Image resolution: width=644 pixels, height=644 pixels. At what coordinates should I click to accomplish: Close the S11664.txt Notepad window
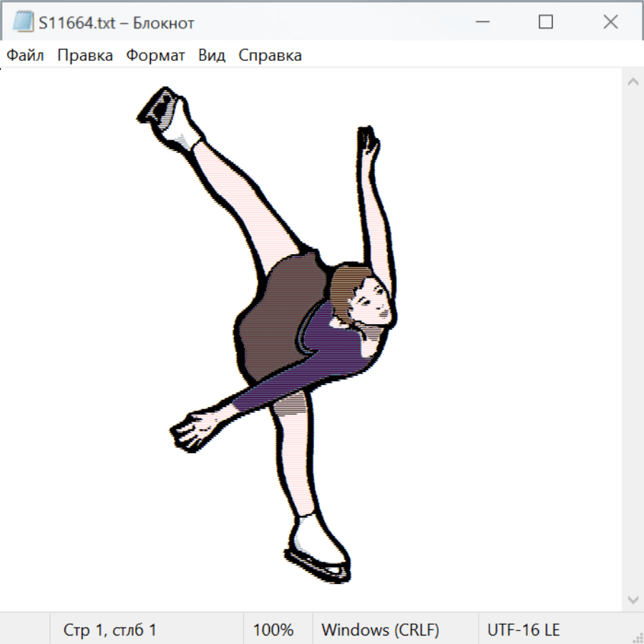pyautogui.click(x=610, y=22)
